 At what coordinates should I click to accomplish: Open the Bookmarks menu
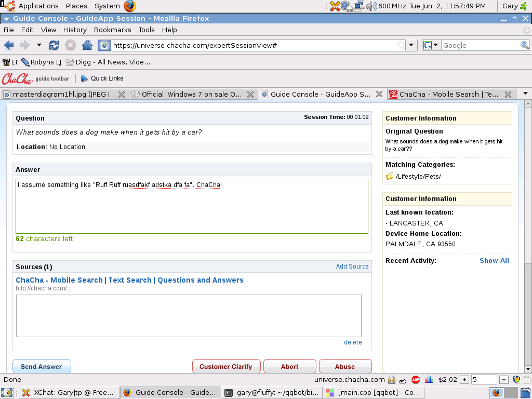(112, 30)
